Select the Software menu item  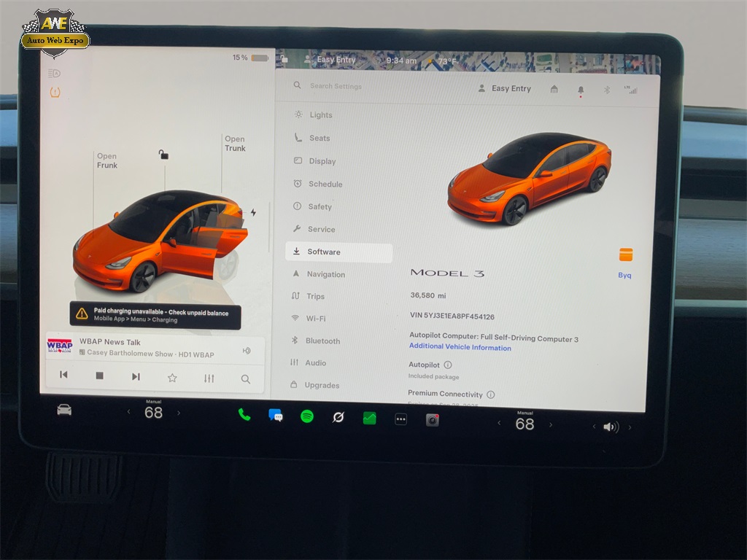click(338, 252)
